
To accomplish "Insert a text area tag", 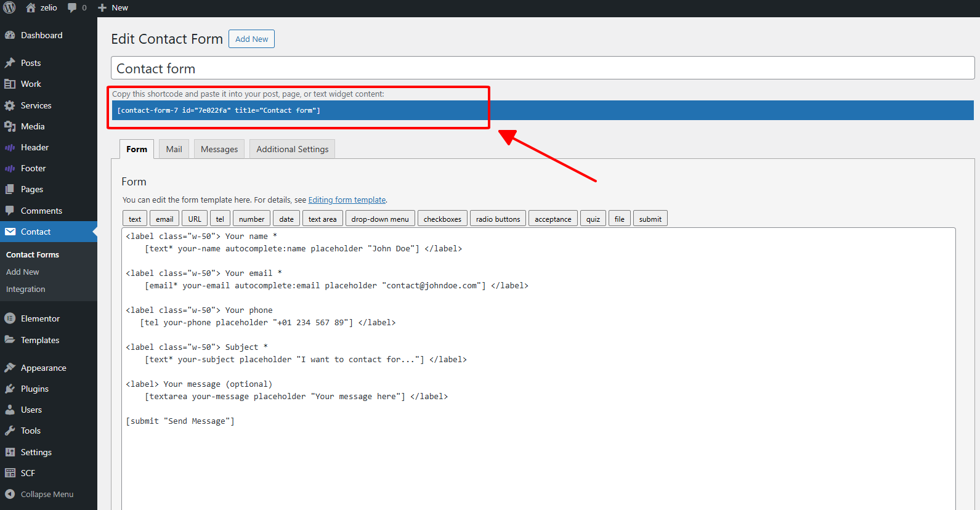I will 323,219.
